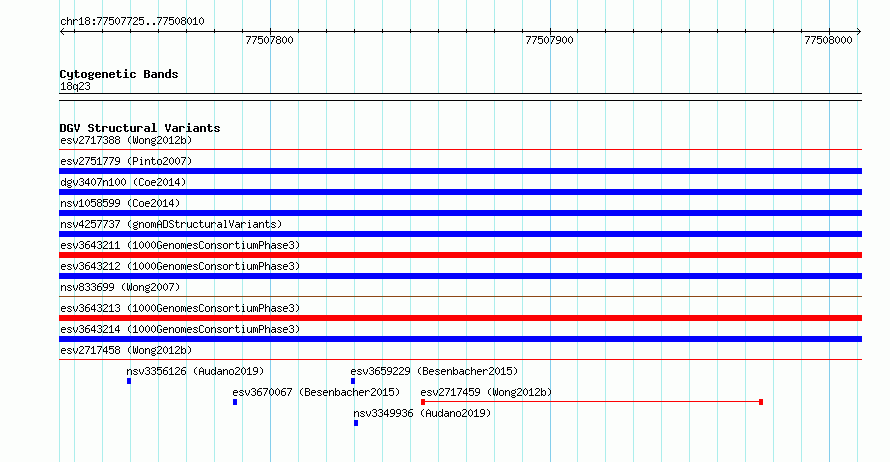This screenshot has width=890, height=462.
Task: Click the dgv3407n100 (Coe2014) label
Action: coord(123,182)
